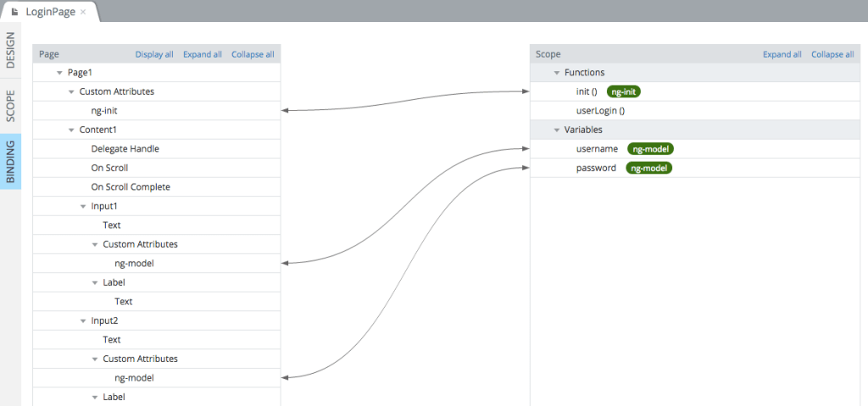The height and width of the screenshot is (406, 868).
Task: Click the ng-init badge next to init ()
Action: [629, 92]
